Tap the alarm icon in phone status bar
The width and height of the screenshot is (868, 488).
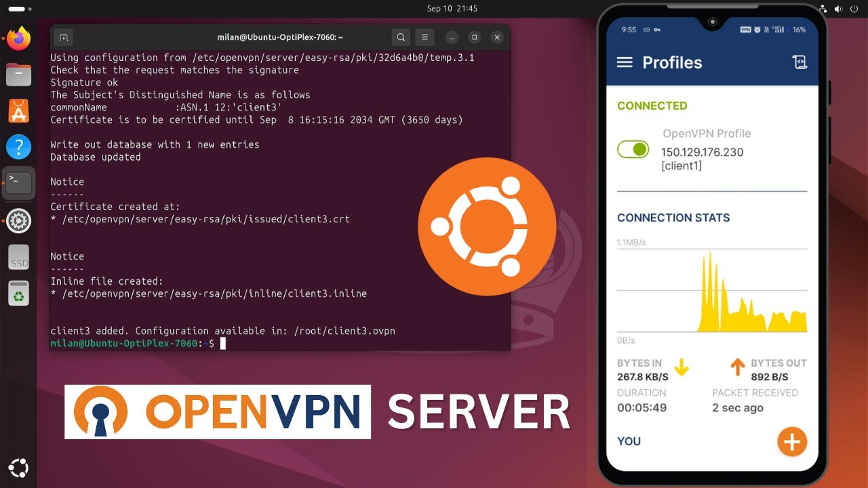pyautogui.click(x=757, y=30)
